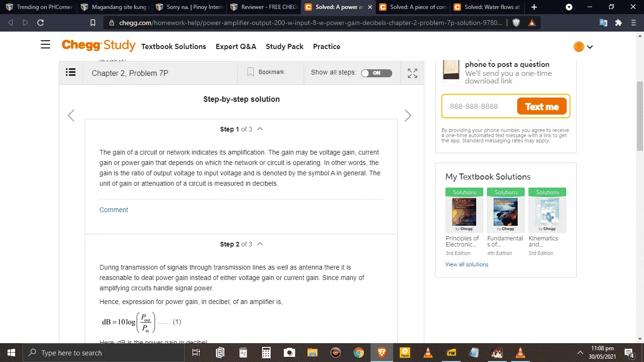
Task: Click the first VLC cone taskbar icon
Action: pos(428,353)
